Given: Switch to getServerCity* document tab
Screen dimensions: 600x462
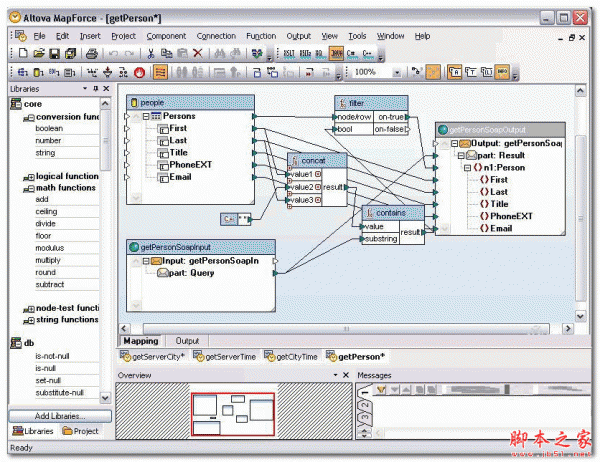Looking at the screenshot, I should [152, 356].
